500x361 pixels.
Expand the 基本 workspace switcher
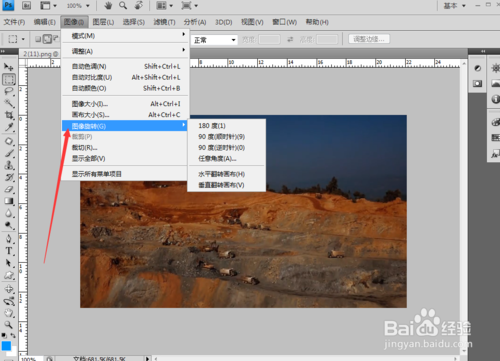(454, 6)
